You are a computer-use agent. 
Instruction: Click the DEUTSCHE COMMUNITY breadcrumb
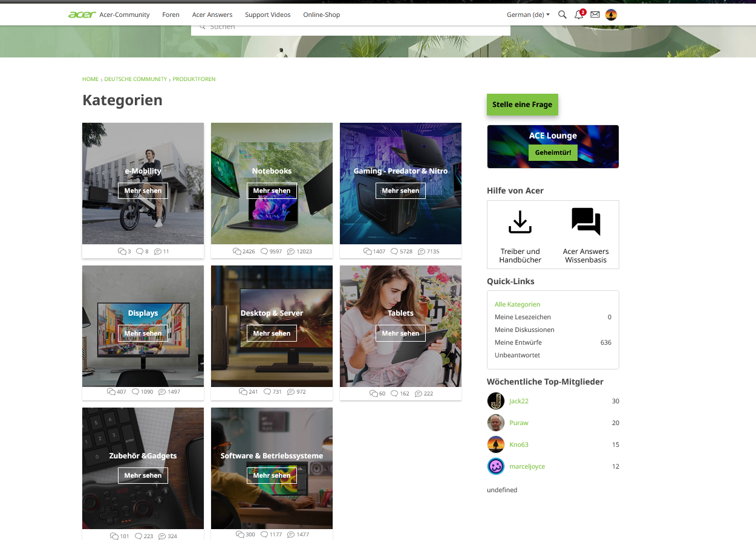[135, 79]
